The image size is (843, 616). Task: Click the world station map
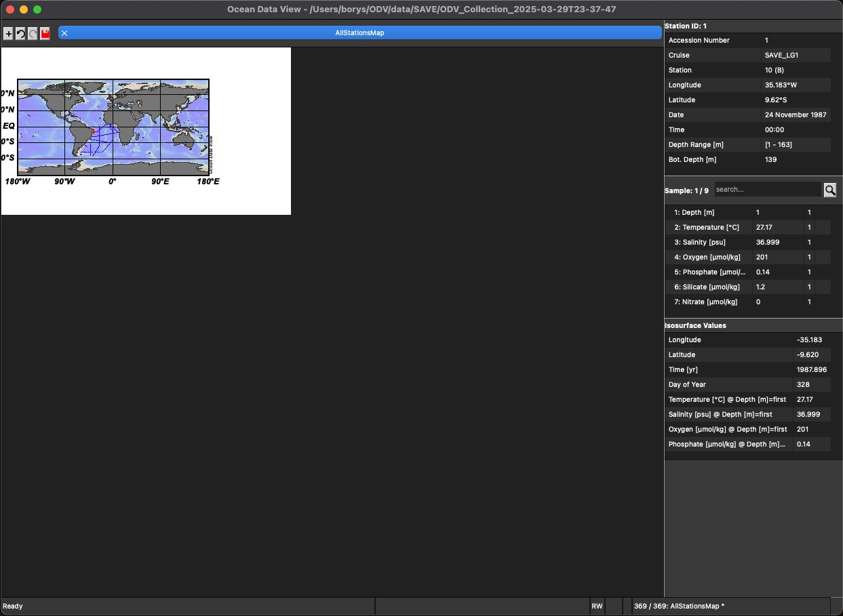(113, 127)
